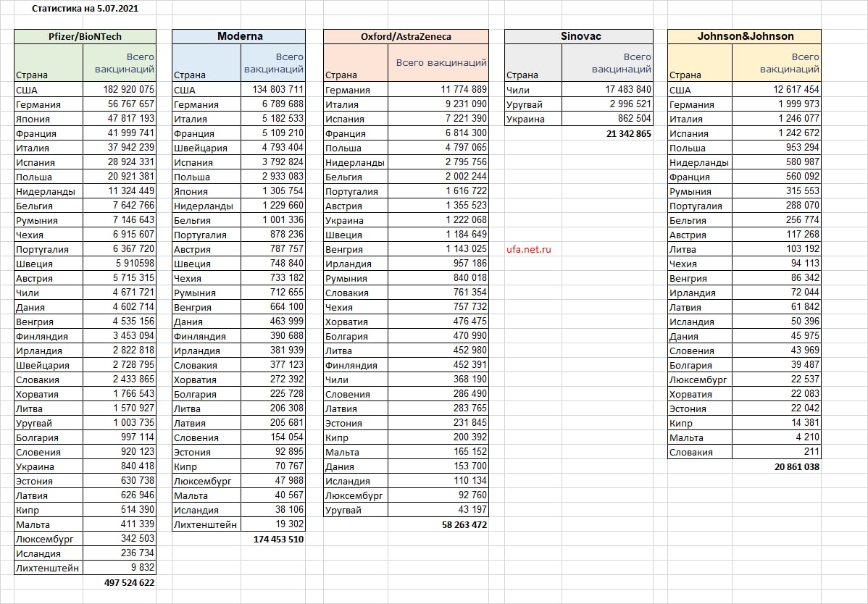Viewport: 868px width, 604px height.
Task: Select Pfizer Германия value 56 767 657
Action: [x=120, y=104]
